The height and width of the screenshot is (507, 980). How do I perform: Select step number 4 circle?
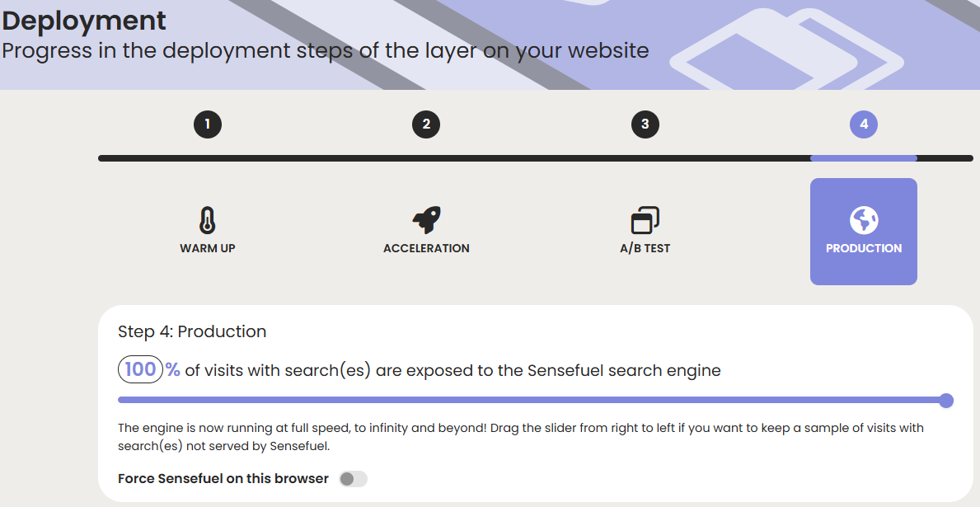click(864, 124)
